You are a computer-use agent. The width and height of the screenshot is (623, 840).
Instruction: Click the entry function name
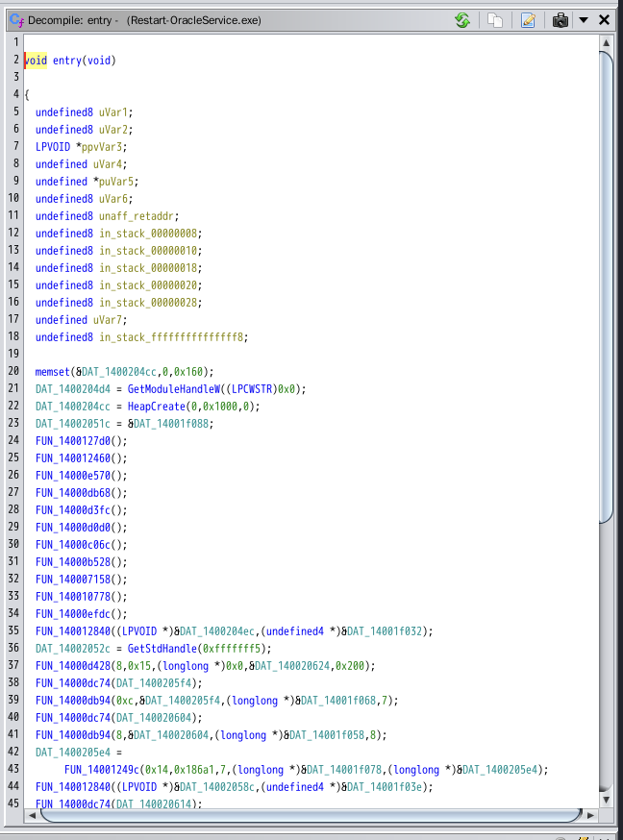pyautogui.click(x=67, y=61)
